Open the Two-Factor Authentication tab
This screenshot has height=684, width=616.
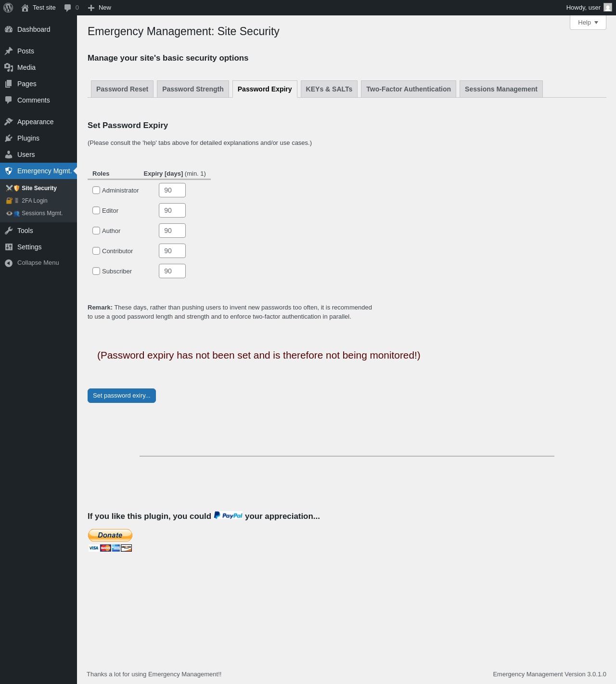(408, 89)
